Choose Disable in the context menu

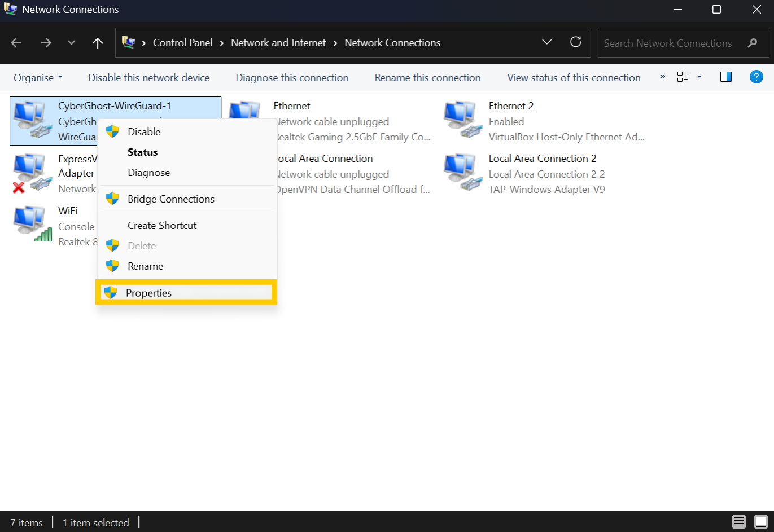click(189, 132)
